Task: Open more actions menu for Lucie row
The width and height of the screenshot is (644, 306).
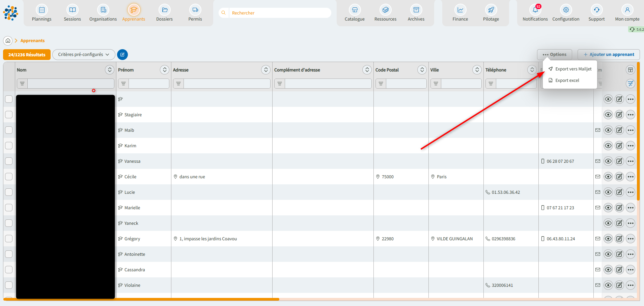Action: pos(630,192)
